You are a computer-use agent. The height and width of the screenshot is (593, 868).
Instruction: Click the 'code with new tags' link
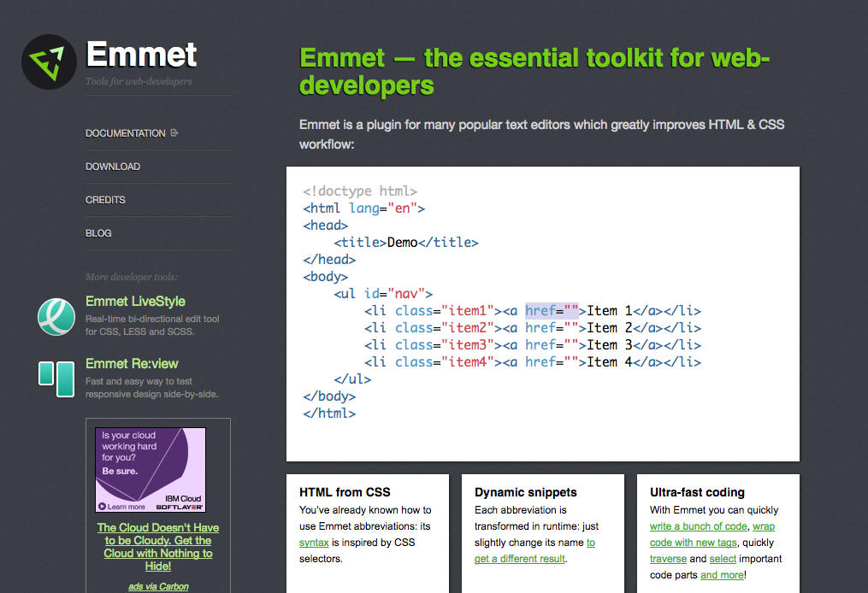pos(693,543)
